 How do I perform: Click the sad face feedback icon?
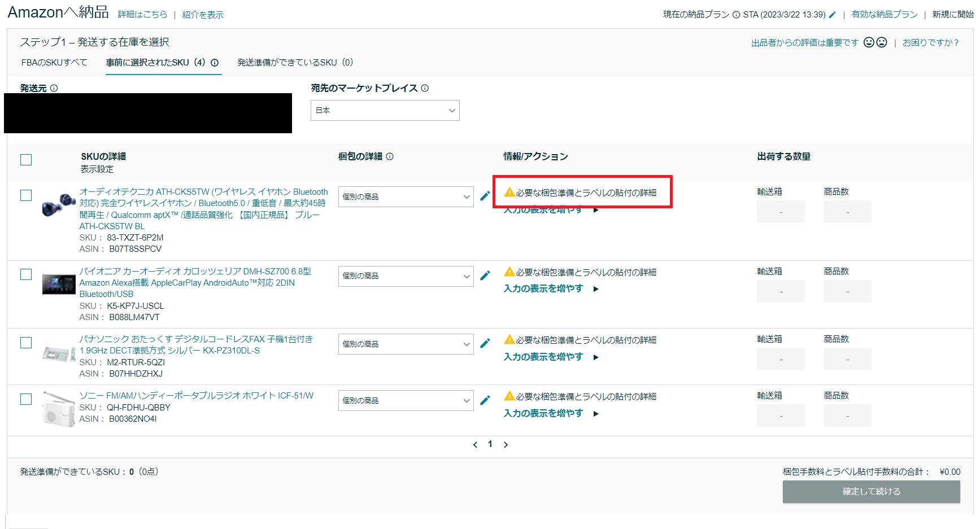tap(882, 42)
